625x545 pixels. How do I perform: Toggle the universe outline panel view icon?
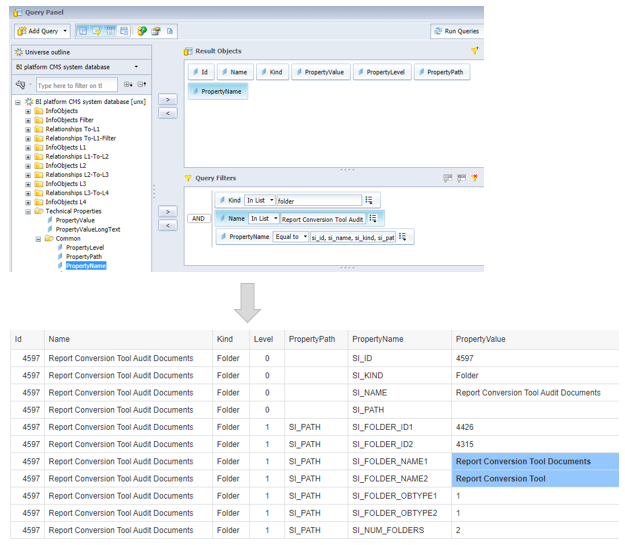pyautogui.click(x=82, y=31)
